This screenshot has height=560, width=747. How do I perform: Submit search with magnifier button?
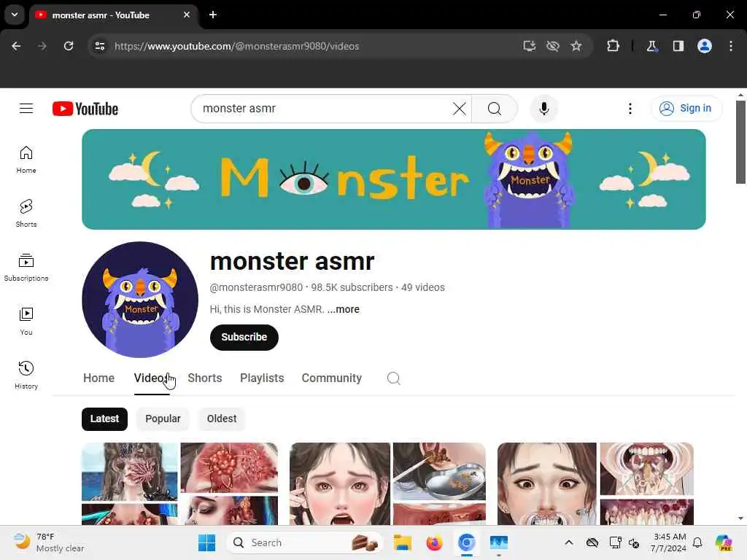(495, 109)
